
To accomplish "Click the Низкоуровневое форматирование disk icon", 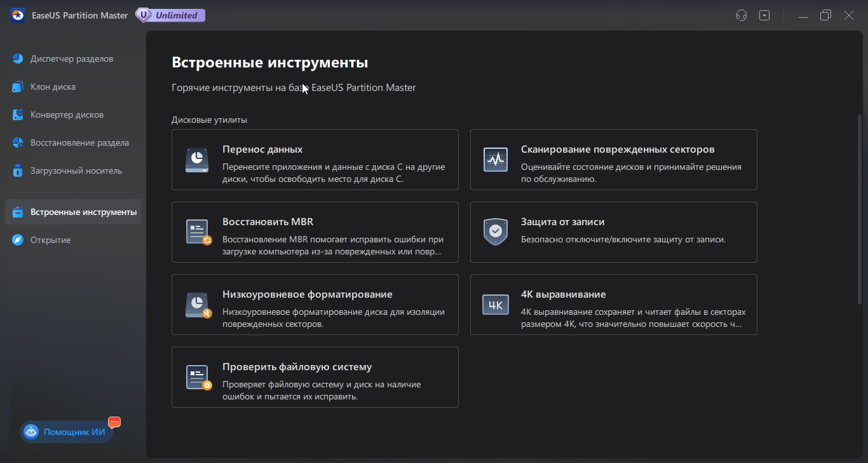I will [197, 304].
